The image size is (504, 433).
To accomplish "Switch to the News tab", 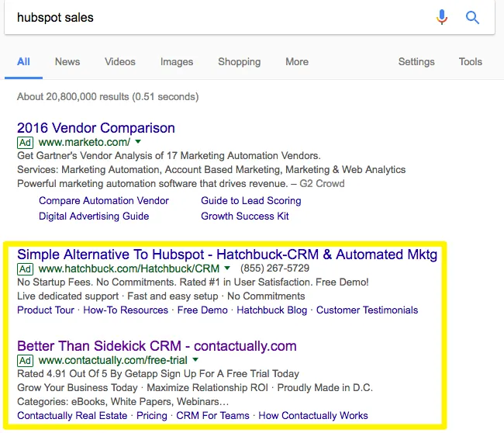I will tap(67, 62).
